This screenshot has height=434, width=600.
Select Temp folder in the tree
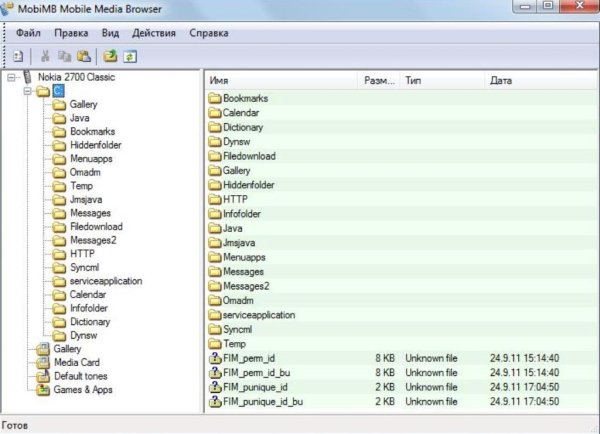pyautogui.click(x=82, y=186)
